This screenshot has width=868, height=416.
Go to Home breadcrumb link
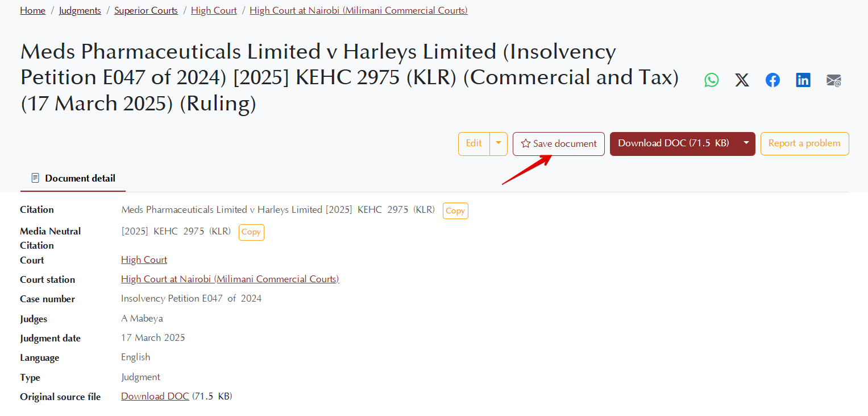click(x=33, y=10)
